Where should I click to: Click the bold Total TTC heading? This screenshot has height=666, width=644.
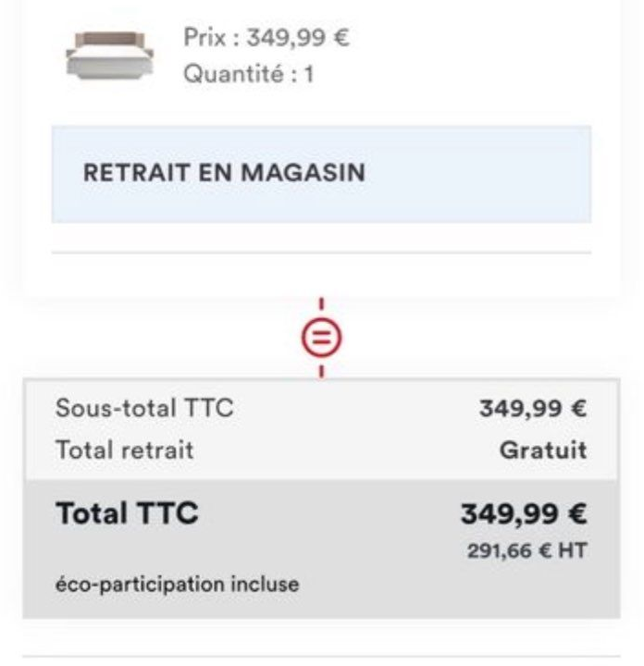[127, 513]
